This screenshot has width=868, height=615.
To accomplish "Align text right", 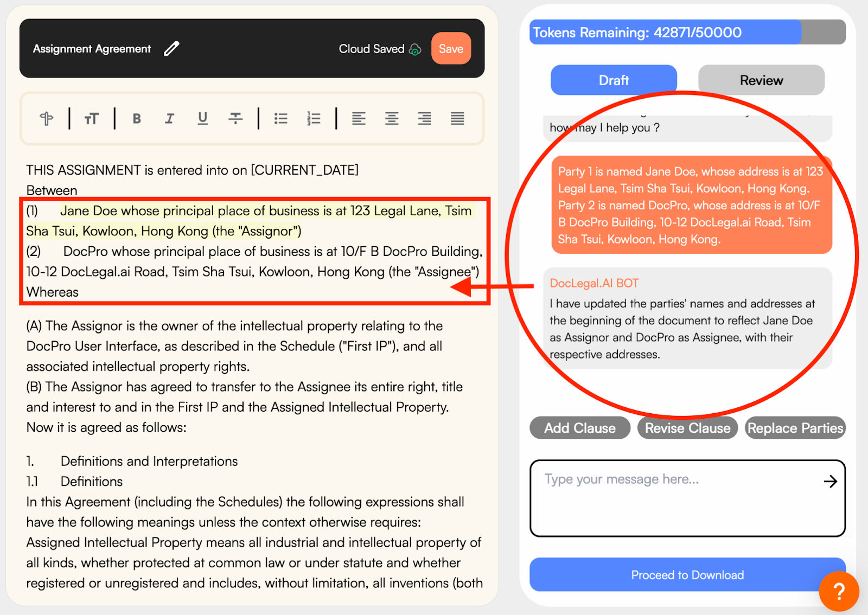I will pos(425,118).
